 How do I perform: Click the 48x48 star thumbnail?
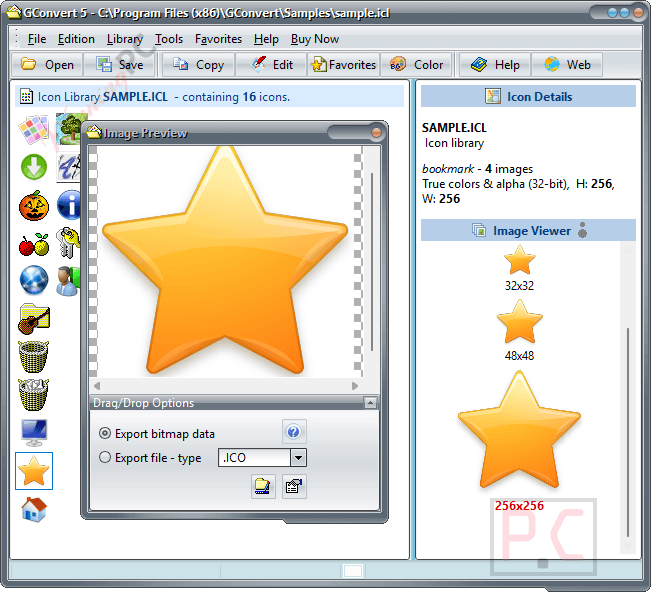click(x=519, y=322)
